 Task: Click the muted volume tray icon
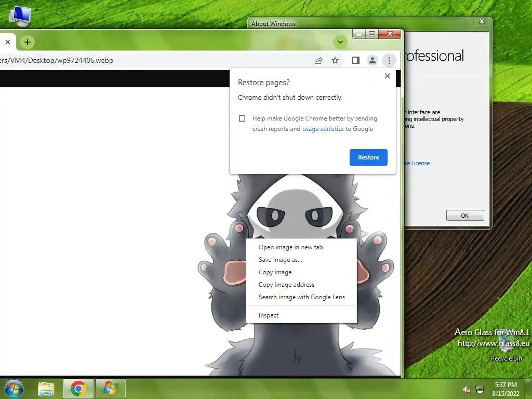[x=467, y=389]
